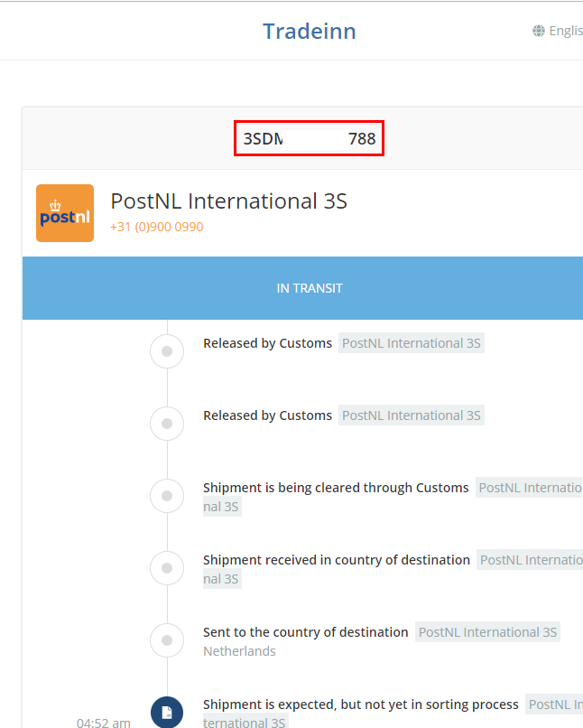583x728 pixels.
Task: Click the 04:52 am timestamp
Action: click(104, 723)
